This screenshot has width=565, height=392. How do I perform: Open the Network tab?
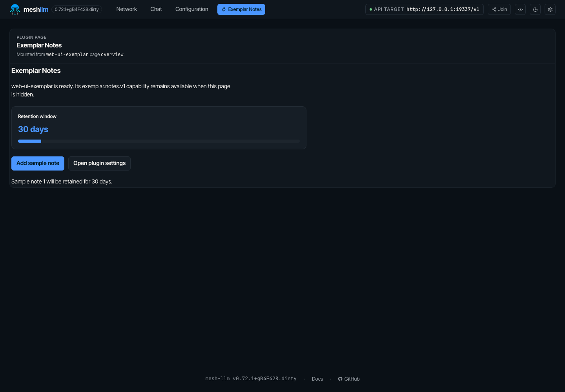coord(127,9)
